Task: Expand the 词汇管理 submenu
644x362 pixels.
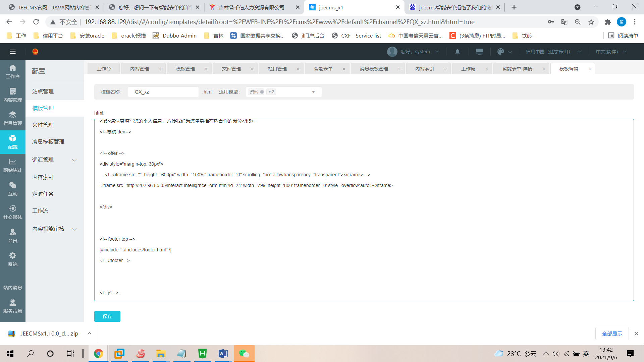Action: (x=74, y=160)
